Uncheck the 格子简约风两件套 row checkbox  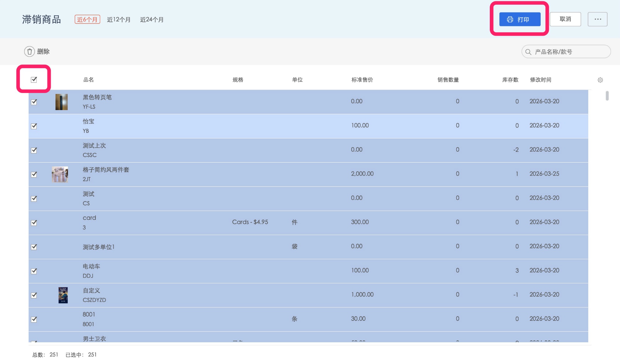tap(34, 174)
